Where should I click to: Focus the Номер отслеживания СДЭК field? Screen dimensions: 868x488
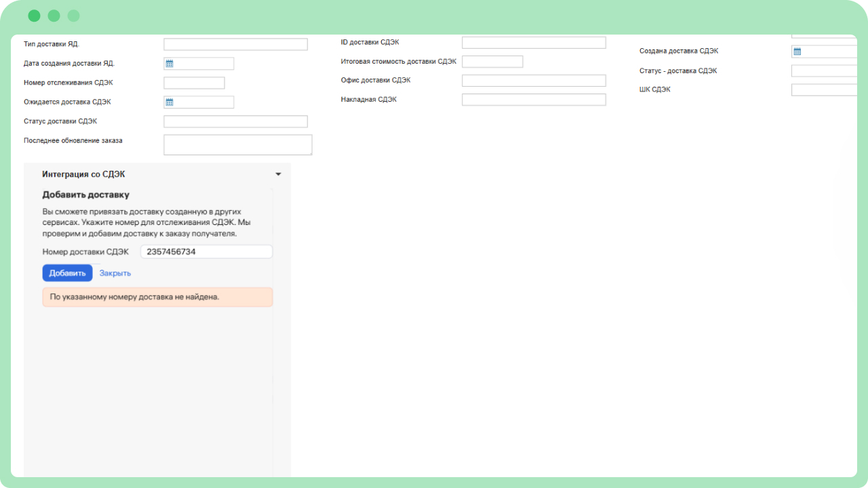(194, 83)
